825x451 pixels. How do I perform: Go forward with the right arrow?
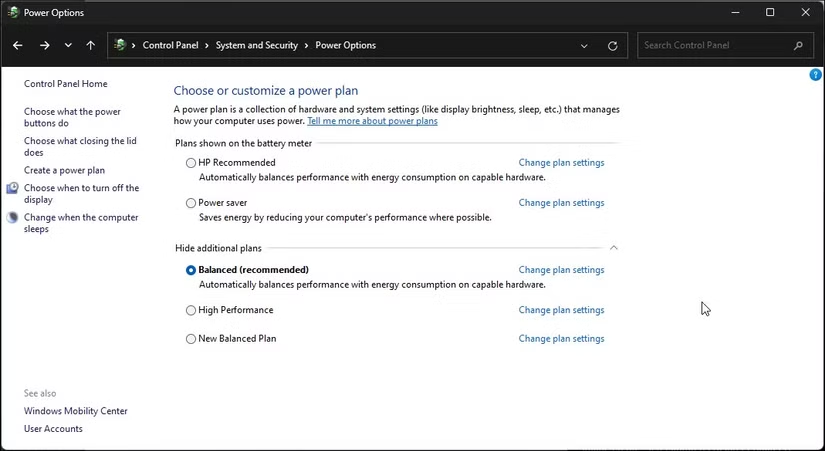coord(45,45)
